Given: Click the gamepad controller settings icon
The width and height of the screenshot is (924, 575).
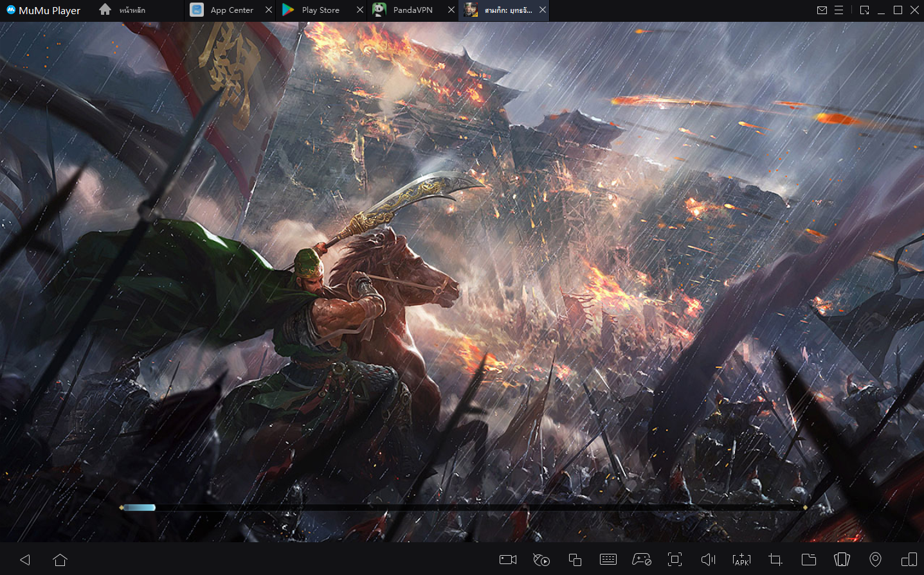Looking at the screenshot, I should [642, 560].
